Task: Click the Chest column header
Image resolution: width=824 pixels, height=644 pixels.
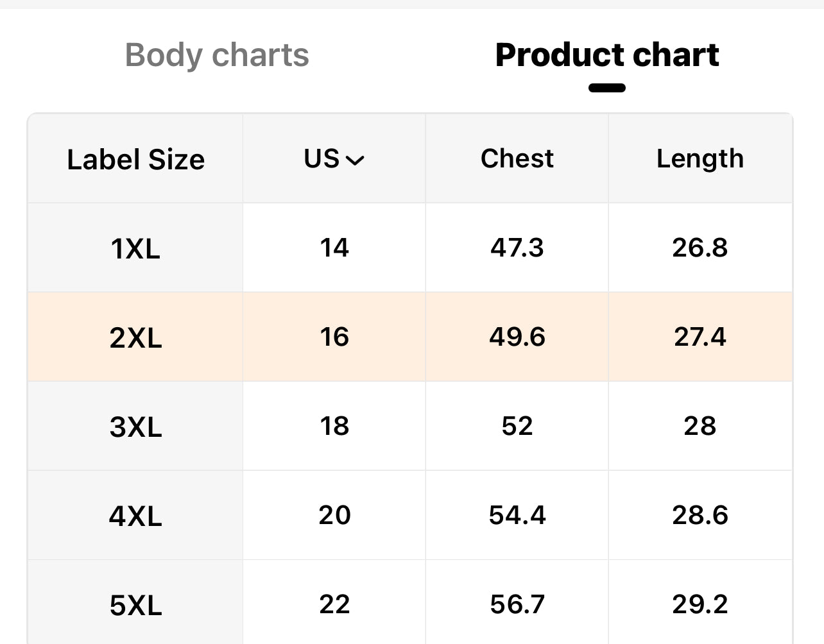Action: pos(517,158)
